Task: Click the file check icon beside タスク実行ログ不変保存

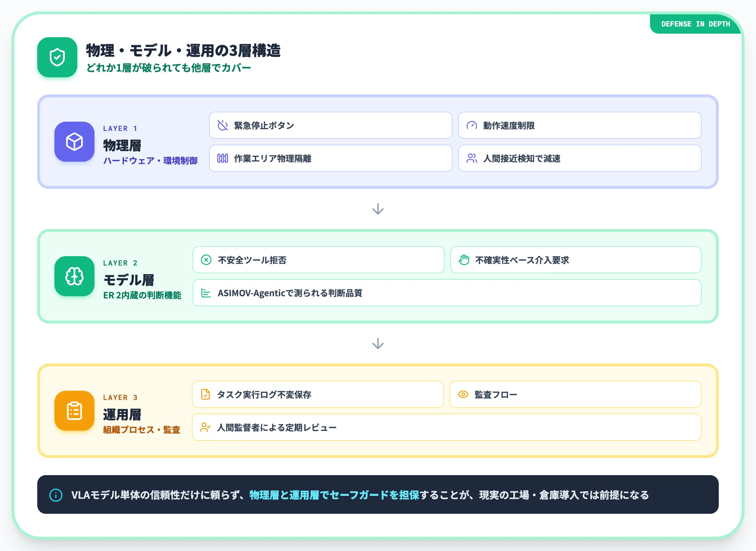Action: (205, 394)
